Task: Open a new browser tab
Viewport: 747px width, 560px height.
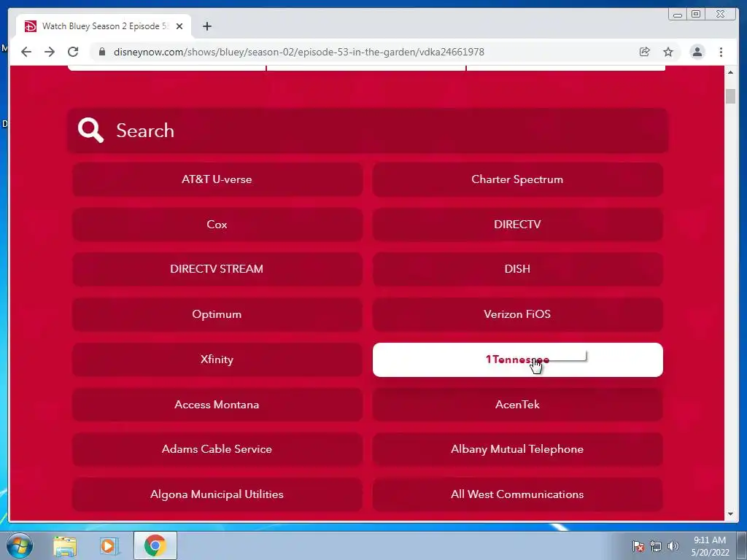Action: click(206, 26)
